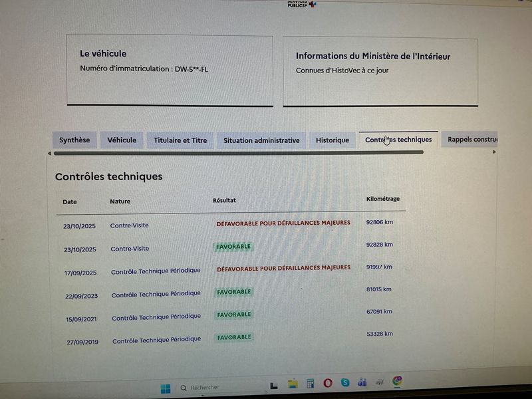The height and width of the screenshot is (399, 532).
Task: Click the Favorable badge on the 23/10/2025 row
Action: (233, 247)
